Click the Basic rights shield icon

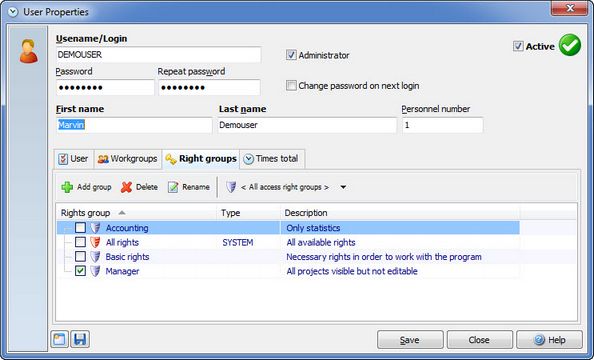(x=95, y=257)
